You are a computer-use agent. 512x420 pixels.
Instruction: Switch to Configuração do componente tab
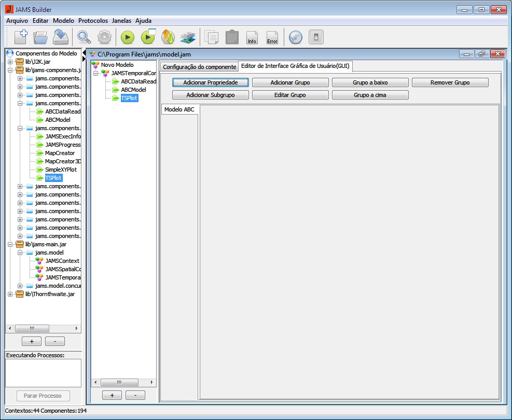pos(199,67)
